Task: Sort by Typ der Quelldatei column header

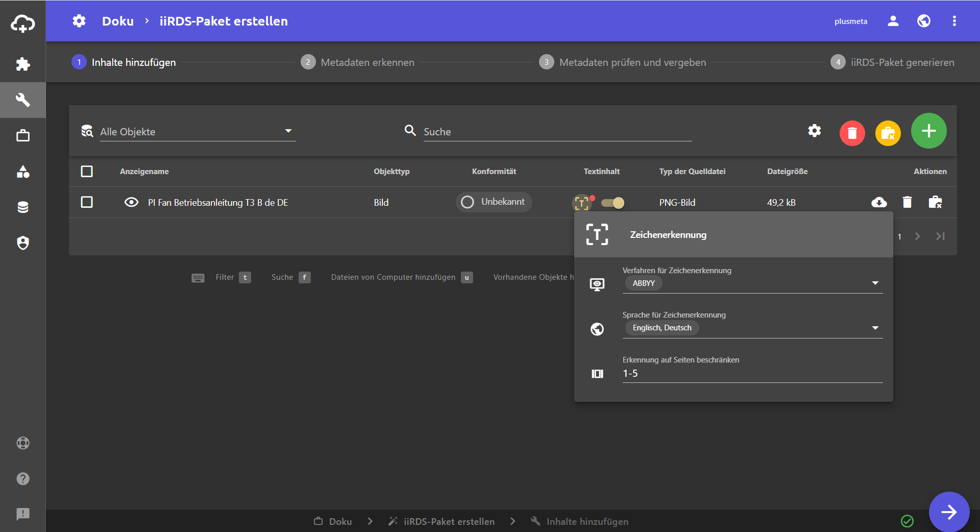Action: click(x=692, y=172)
